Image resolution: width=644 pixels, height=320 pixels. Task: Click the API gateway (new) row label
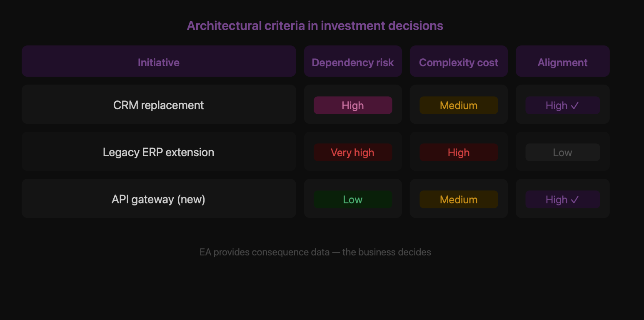(159, 199)
